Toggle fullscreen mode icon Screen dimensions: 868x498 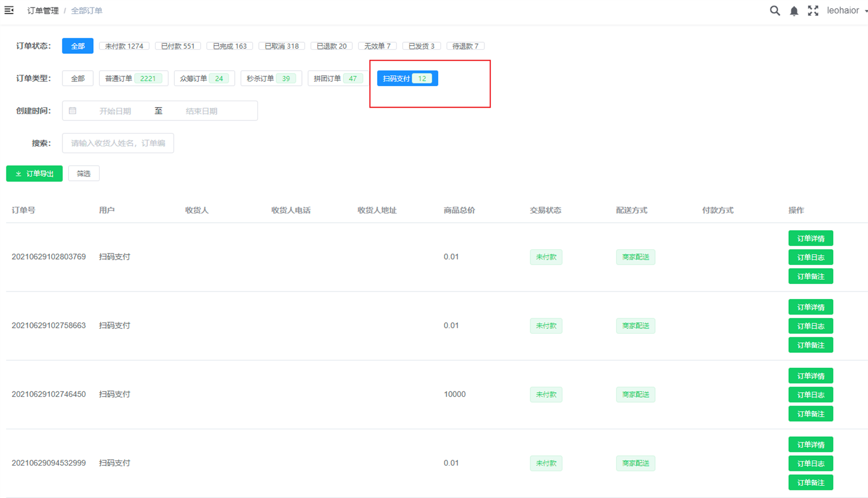point(813,10)
